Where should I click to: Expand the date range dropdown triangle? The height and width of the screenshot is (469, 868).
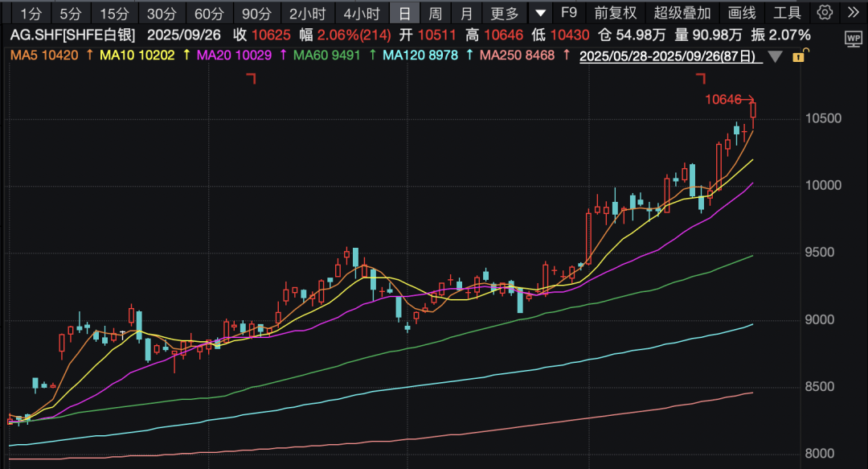pyautogui.click(x=775, y=56)
